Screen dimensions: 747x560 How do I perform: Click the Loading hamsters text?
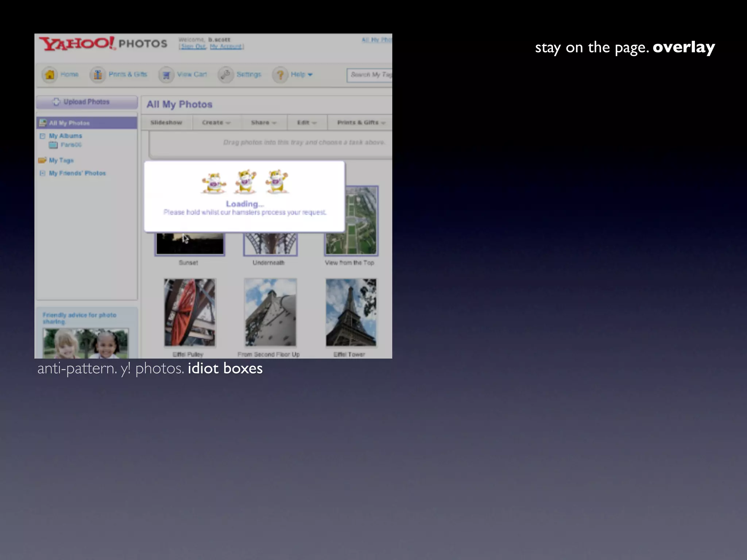pos(245,208)
